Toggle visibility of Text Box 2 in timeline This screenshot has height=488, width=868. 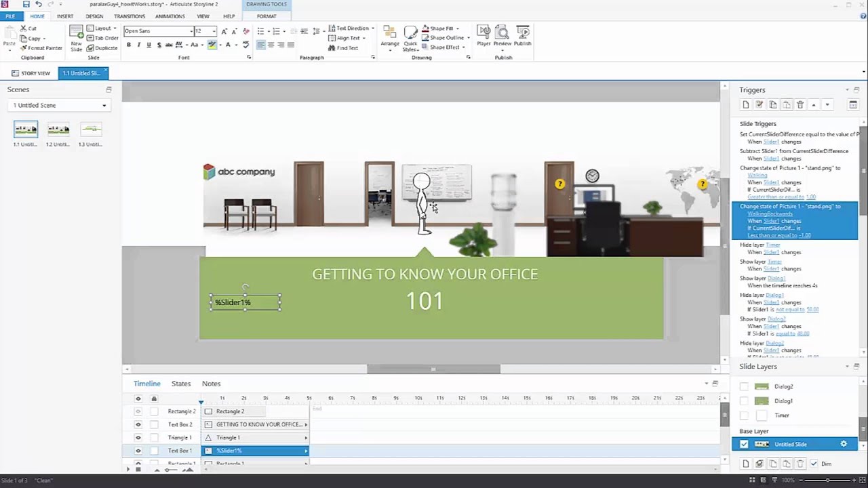[138, 424]
